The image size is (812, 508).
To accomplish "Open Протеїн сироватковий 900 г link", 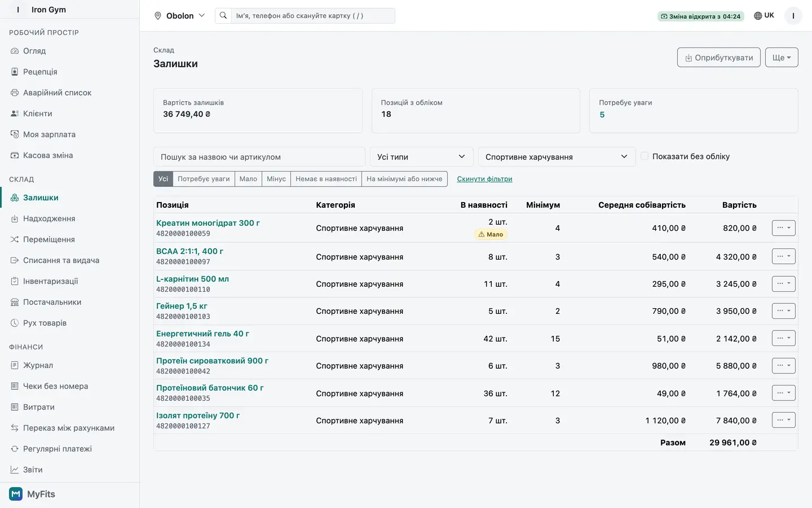I will (212, 361).
